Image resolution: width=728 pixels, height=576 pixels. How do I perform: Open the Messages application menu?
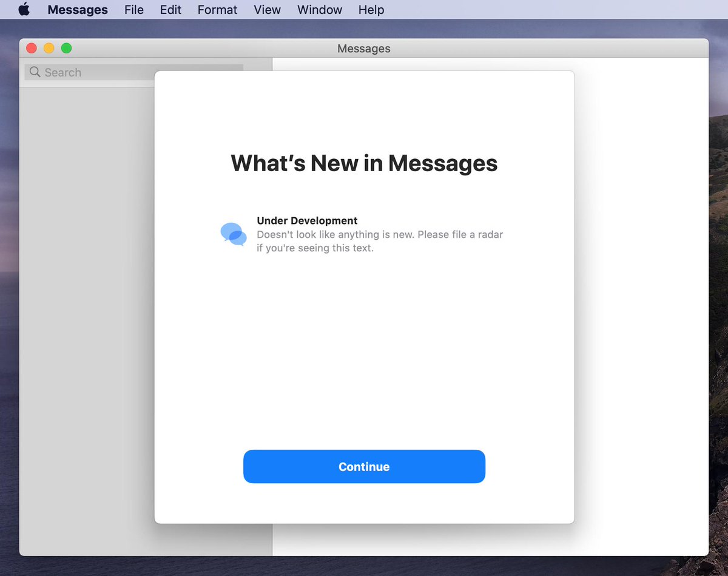tap(78, 10)
